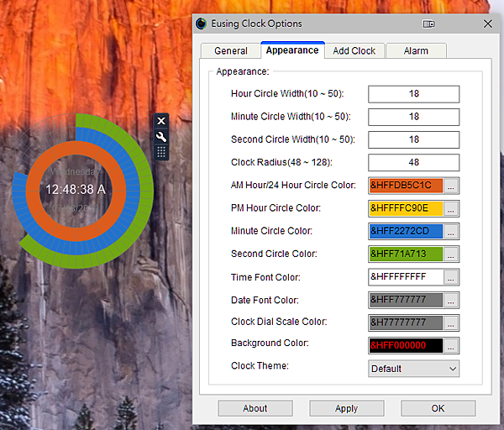Go to the Alarm tab

[416, 50]
